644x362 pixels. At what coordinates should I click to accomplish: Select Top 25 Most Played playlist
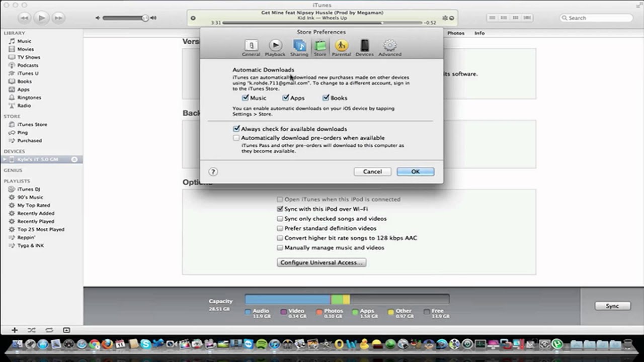(40, 230)
